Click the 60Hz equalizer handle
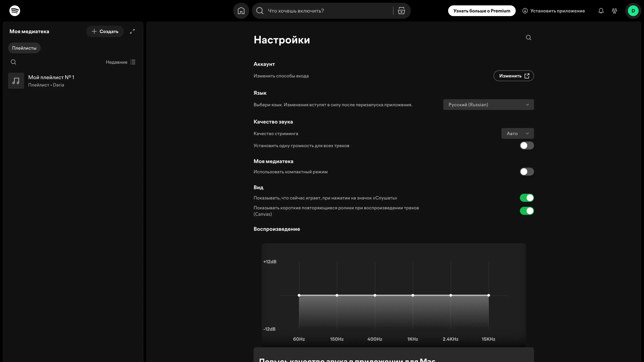This screenshot has width=644, height=362. 299,295
